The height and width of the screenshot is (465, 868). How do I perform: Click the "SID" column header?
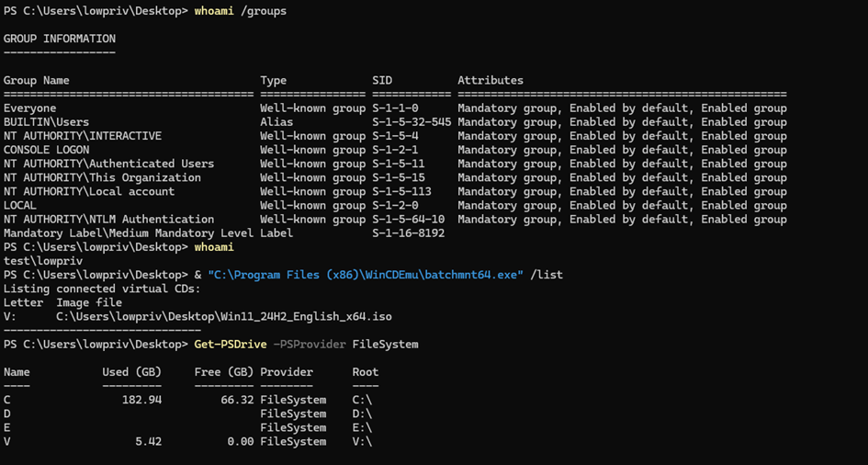coord(382,80)
